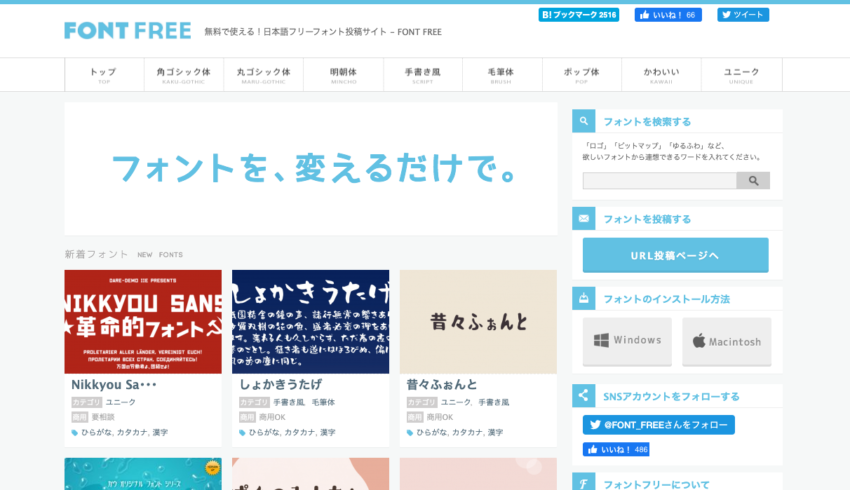Open the 毛筆体 category

click(502, 75)
